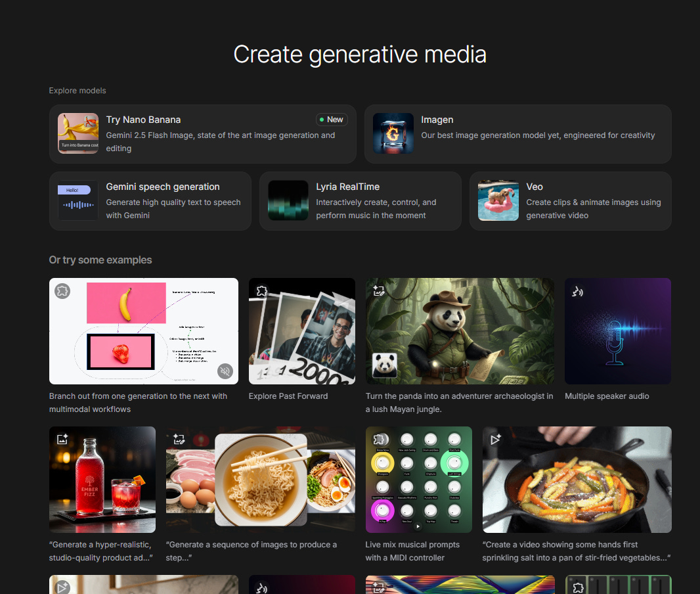The height and width of the screenshot is (594, 700).
Task: Click the image-edit icon on ramen thumbnail
Action: pyautogui.click(x=179, y=440)
